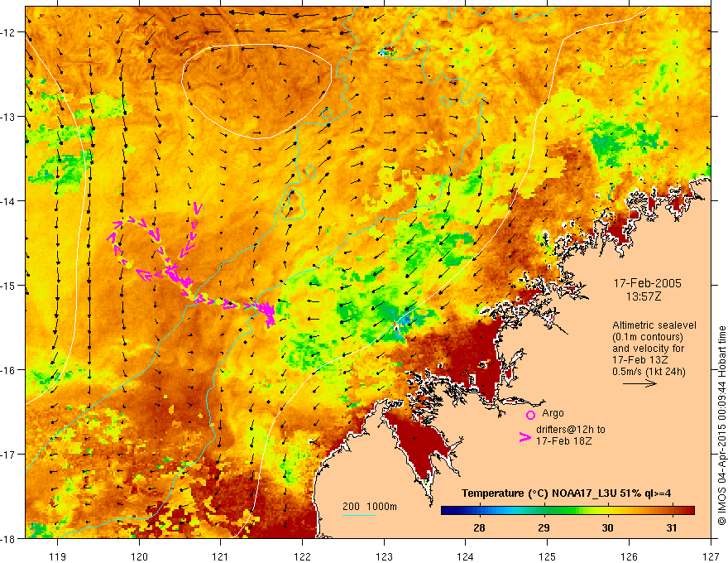Click the 'Altimetric sealevel' legend line
Image resolution: width=728 pixels, height=563 pixels.
pos(654,325)
